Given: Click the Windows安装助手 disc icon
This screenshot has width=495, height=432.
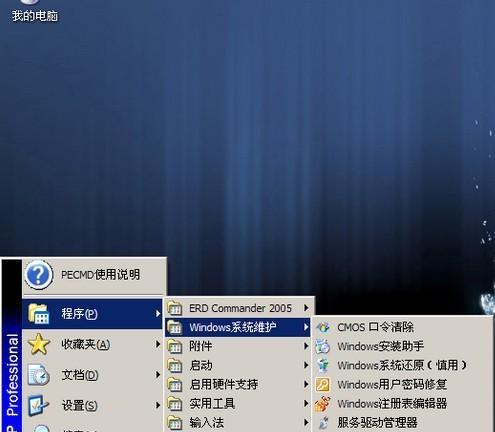Looking at the screenshot, I should [x=323, y=346].
